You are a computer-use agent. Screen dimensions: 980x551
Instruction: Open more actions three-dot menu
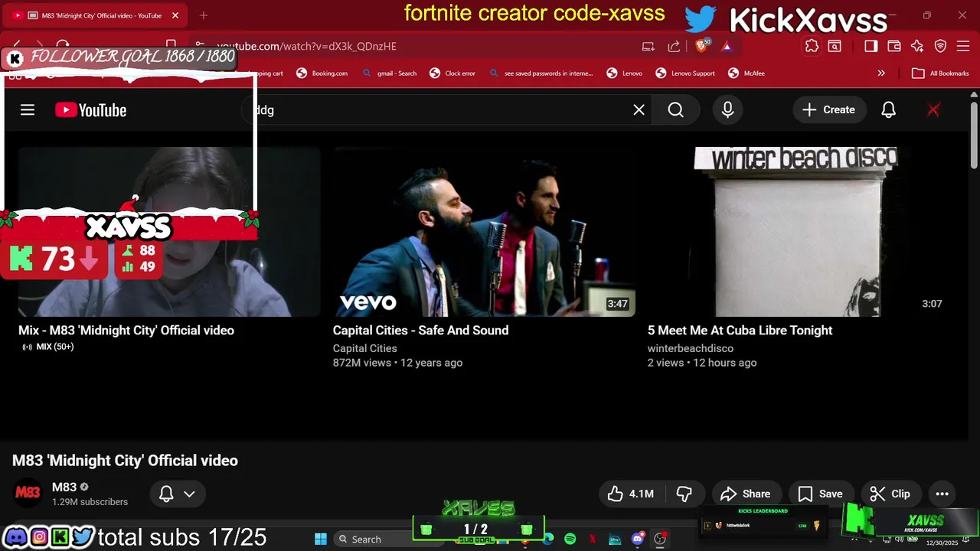tap(942, 494)
